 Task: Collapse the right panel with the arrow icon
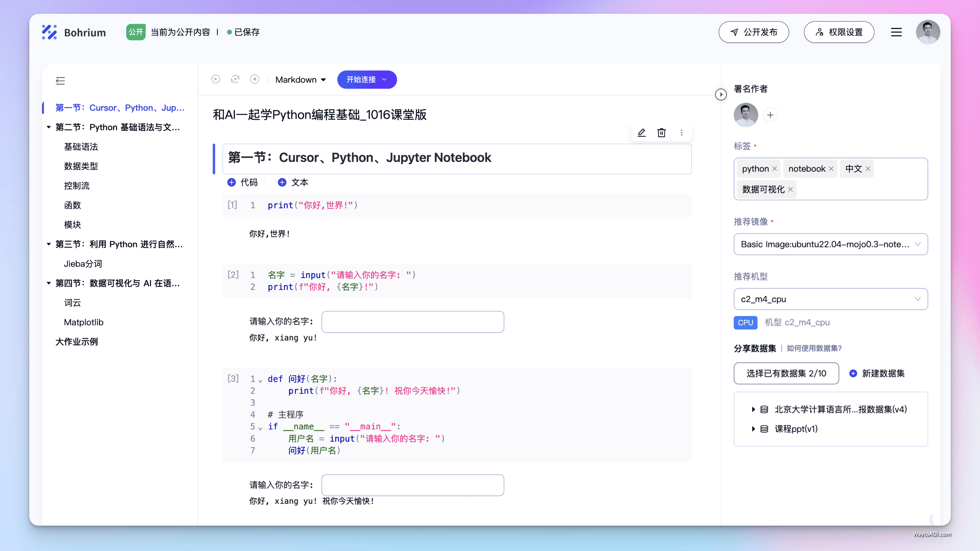point(721,94)
